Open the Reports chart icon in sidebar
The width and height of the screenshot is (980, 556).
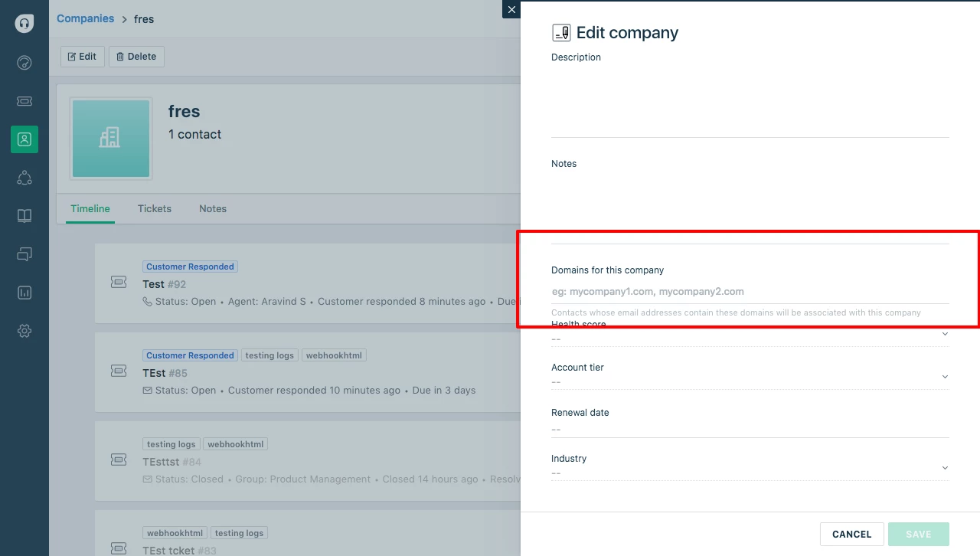pyautogui.click(x=24, y=293)
